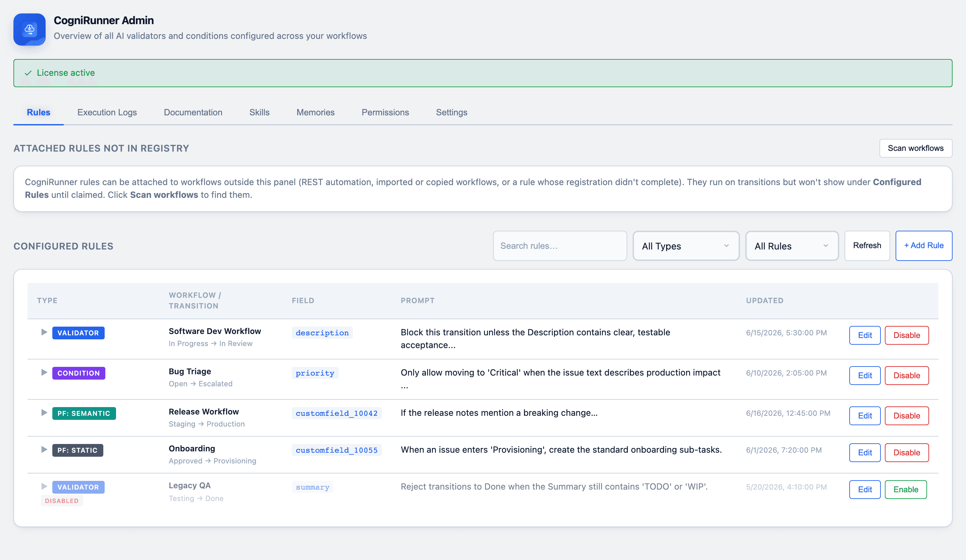Click the description field tag
This screenshot has width=966, height=560.
coord(322,333)
